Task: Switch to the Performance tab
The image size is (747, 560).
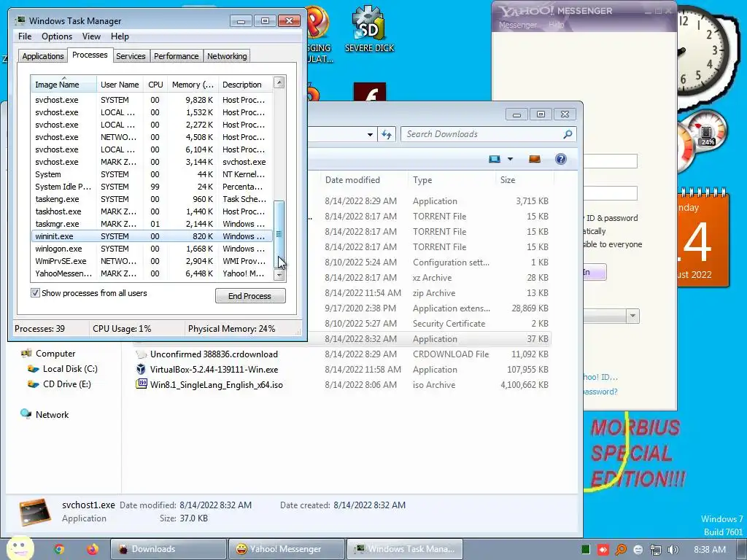Action: coord(176,56)
